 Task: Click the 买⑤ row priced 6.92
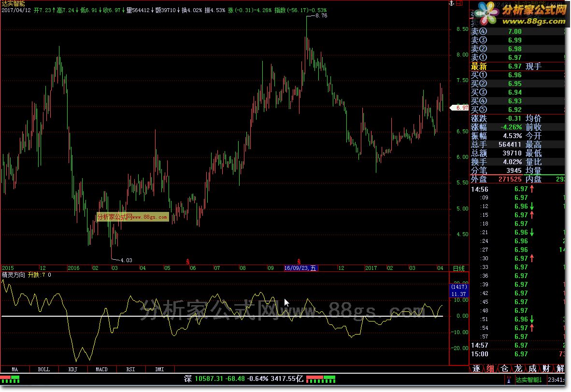coord(517,110)
